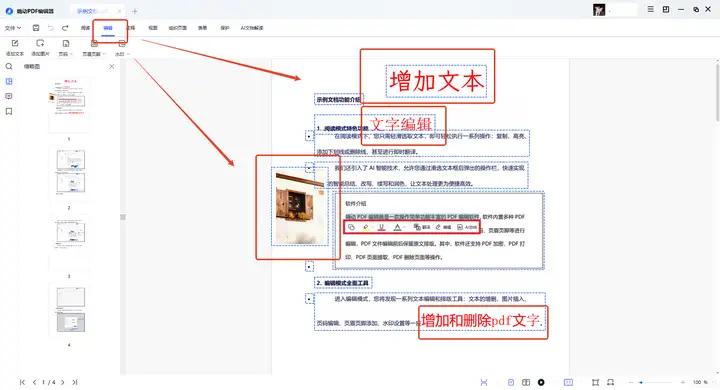
Task: Open the bookmarks sidebar icon
Action: coord(9,111)
